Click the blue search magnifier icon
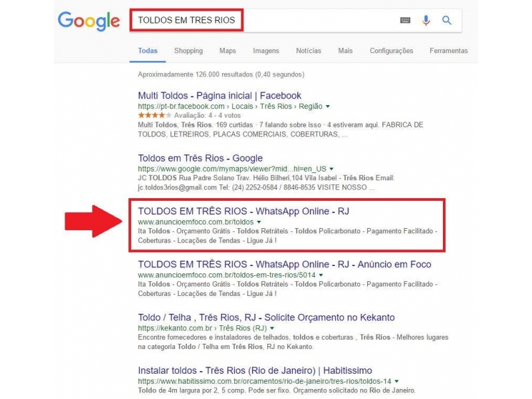The width and height of the screenshot is (532, 399). coord(447,21)
